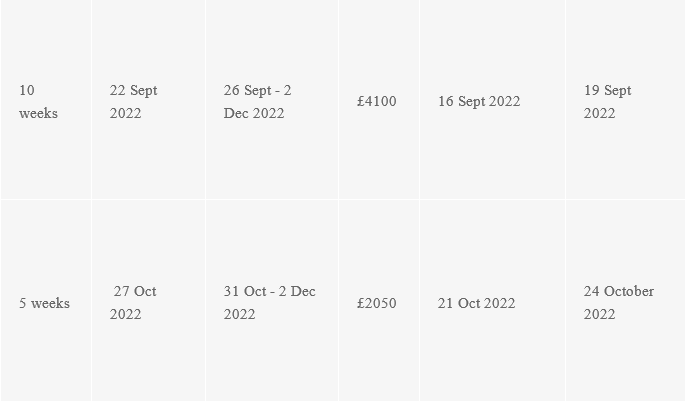Select the £2050 fee cell
The image size is (687, 402).
tap(379, 301)
